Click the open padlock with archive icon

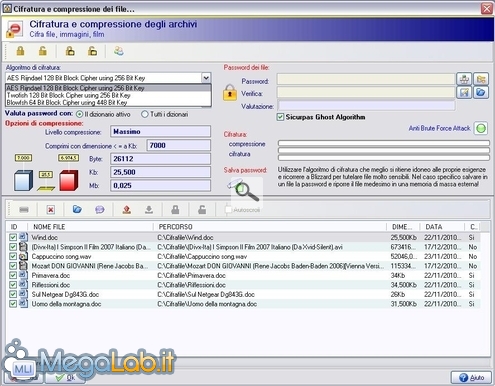pyautogui.click(x=92, y=51)
